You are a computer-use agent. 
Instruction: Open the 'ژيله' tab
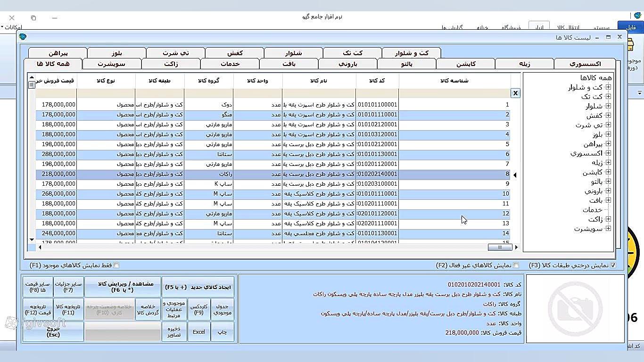tap(525, 64)
